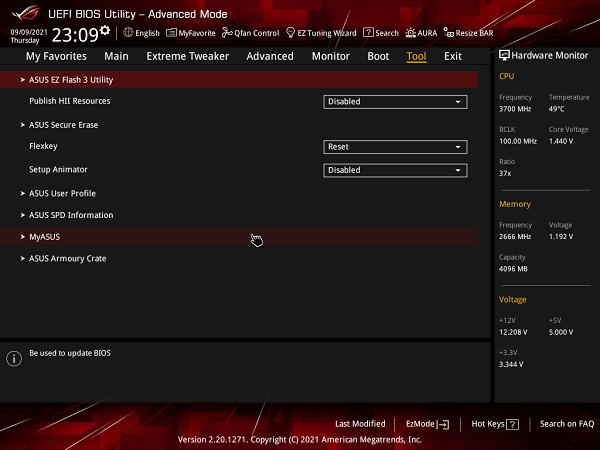Open MyFavorite list icon
Viewport: 600px width, 450px height.
171,33
